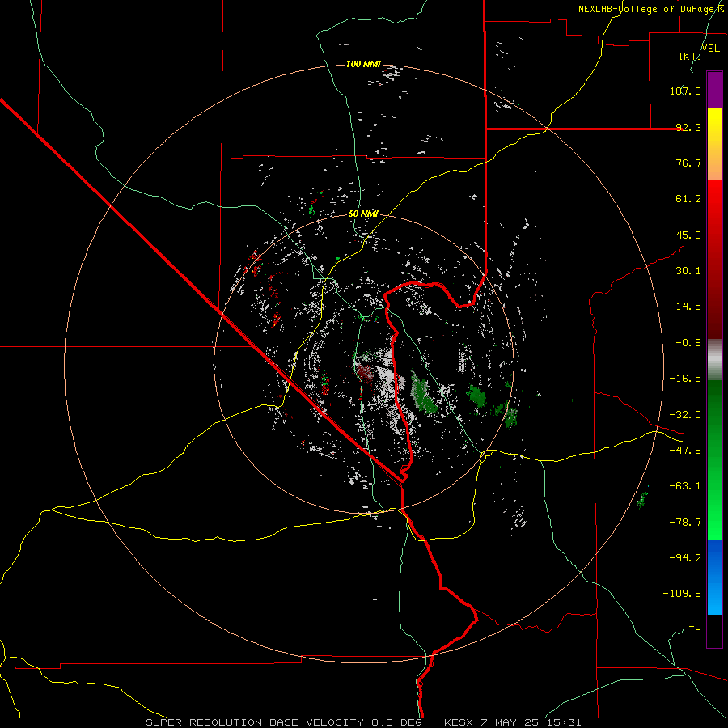
Task: Click the -32.0 legend value
Action: click(685, 415)
